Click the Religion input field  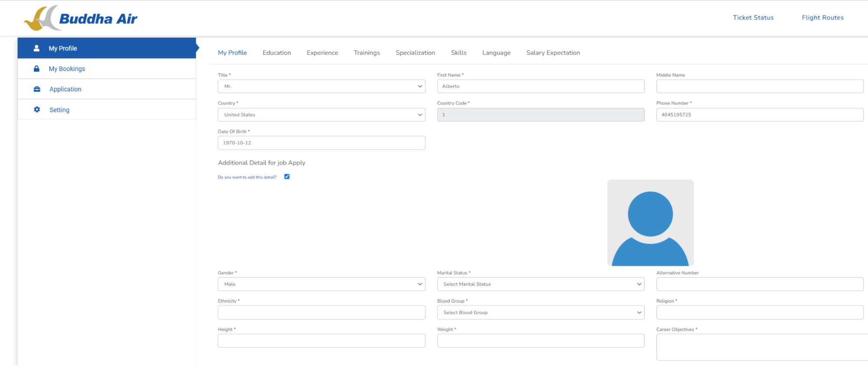coord(760,312)
